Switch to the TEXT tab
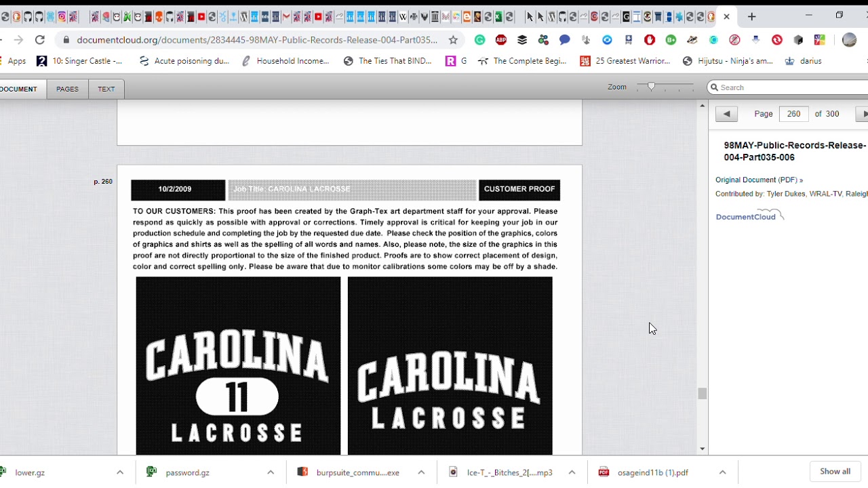 click(x=106, y=89)
